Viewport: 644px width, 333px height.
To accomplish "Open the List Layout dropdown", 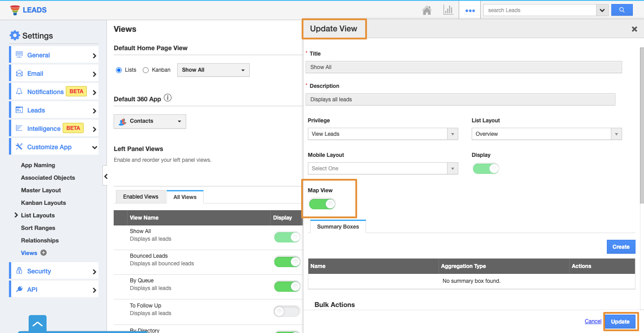I will (546, 134).
